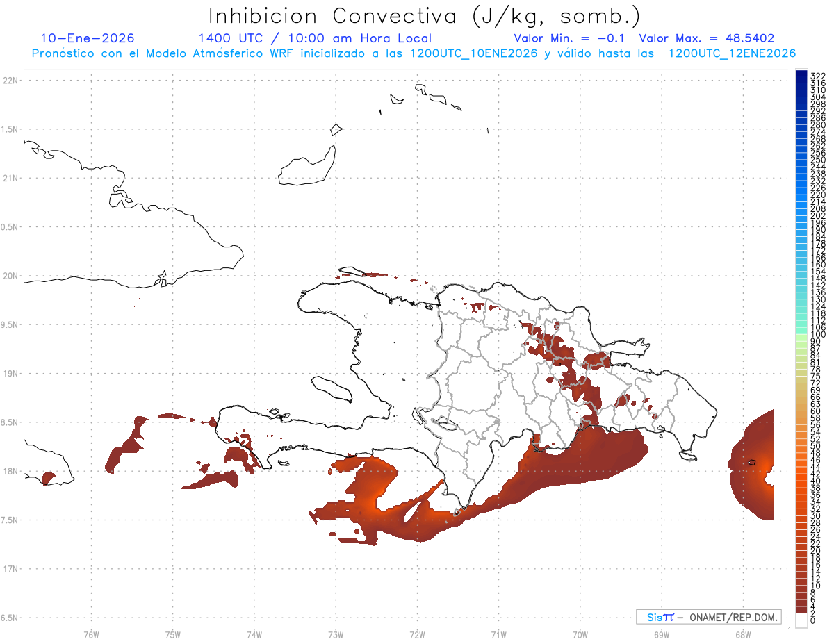Click the colorbar label '202'
This screenshot has width=834, height=644.
818,216
